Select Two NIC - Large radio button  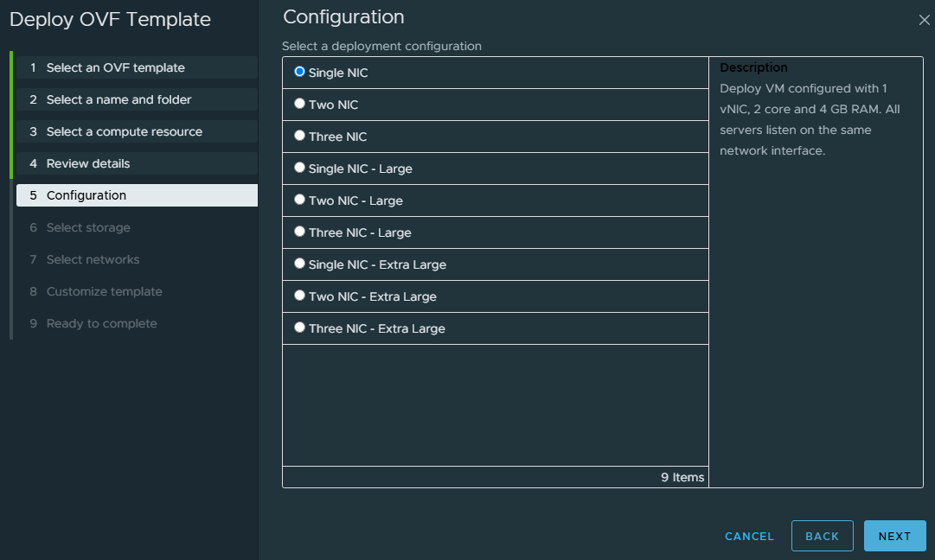coord(300,200)
